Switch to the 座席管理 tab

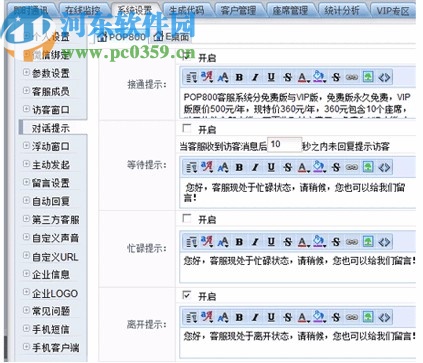click(290, 11)
